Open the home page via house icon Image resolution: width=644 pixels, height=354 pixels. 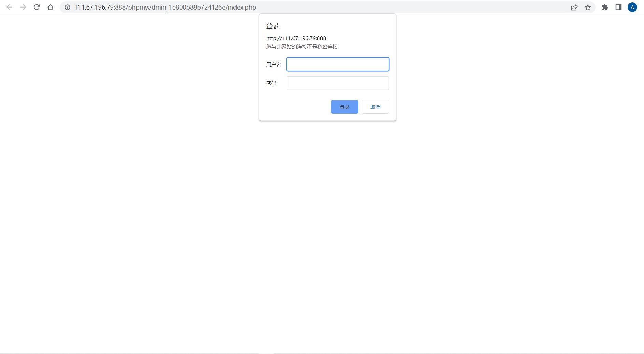point(50,7)
